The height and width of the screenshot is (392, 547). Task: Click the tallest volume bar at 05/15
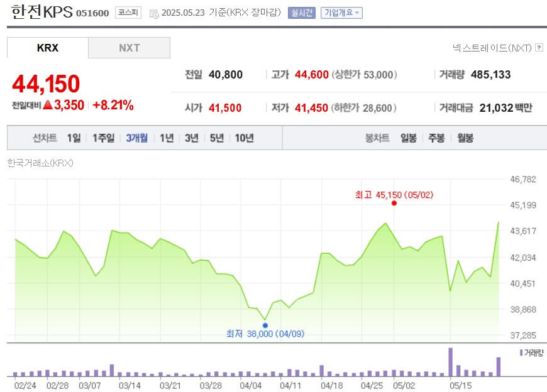(x=450, y=362)
